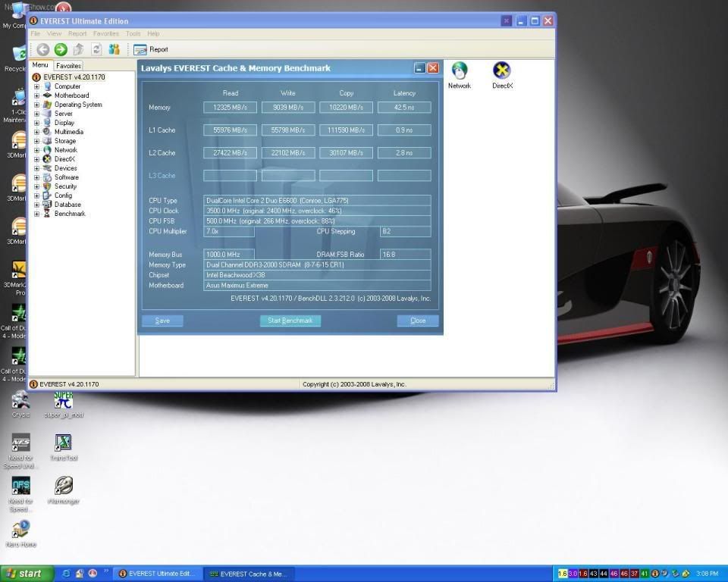
Task: Open the Report toolbar button
Action: (x=151, y=49)
